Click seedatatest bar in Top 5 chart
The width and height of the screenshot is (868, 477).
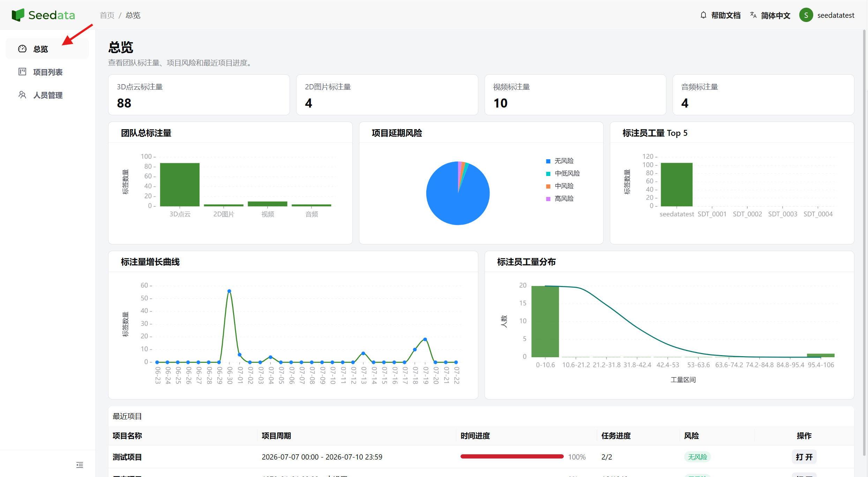(676, 184)
